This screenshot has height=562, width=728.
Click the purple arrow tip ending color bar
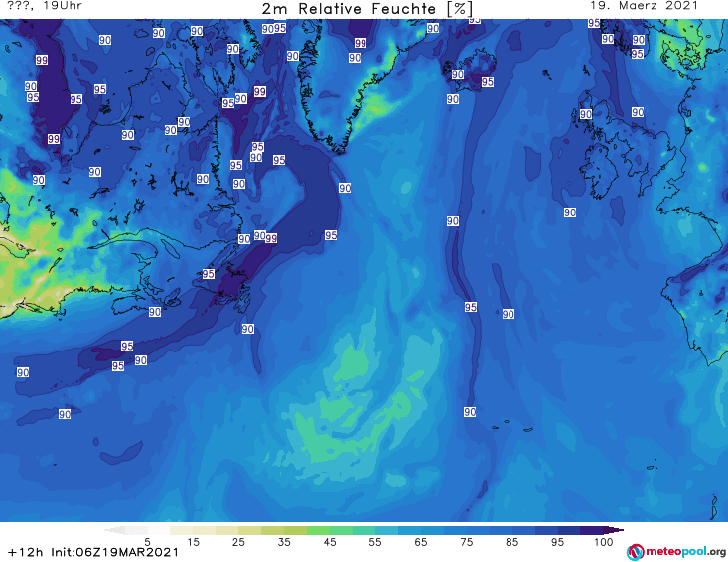coord(614,530)
